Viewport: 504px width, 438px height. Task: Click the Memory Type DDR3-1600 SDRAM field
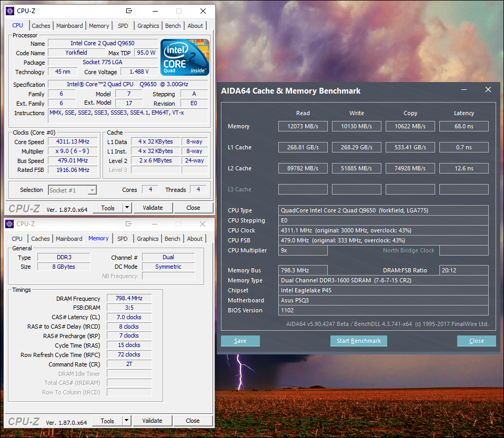pyautogui.click(x=383, y=280)
